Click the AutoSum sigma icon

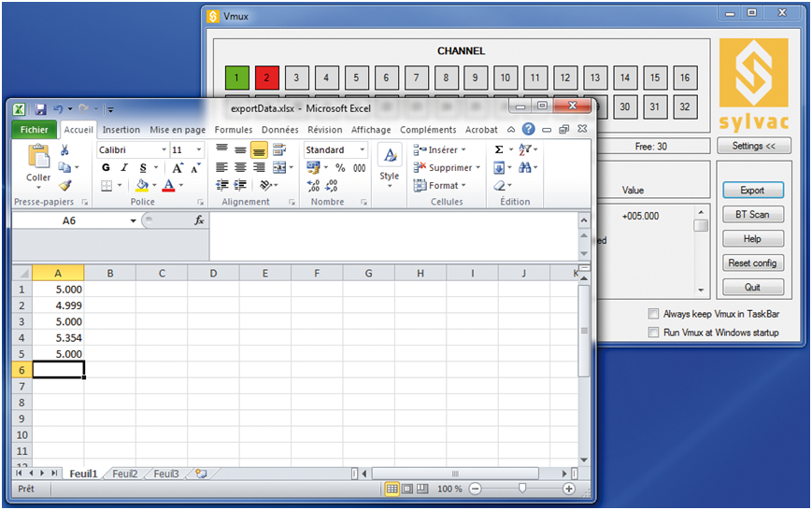coord(499,149)
